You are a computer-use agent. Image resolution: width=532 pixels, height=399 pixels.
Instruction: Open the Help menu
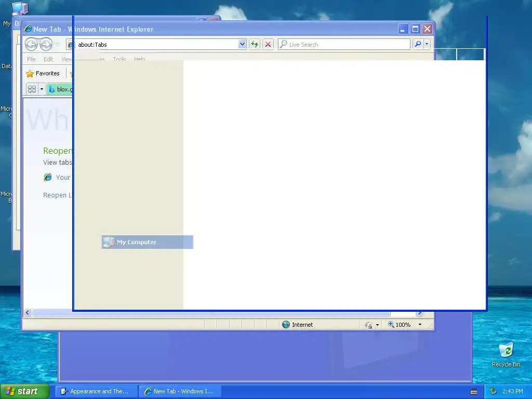[139, 59]
